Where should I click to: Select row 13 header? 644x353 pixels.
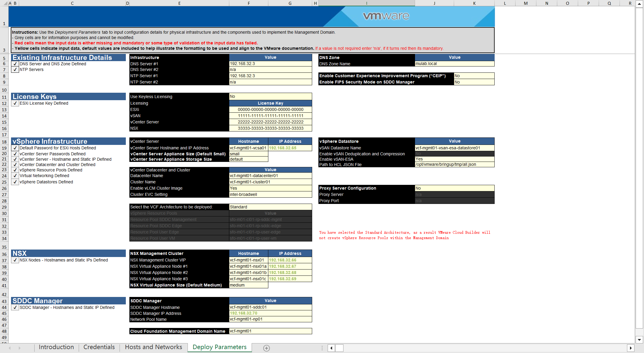(x=4, y=110)
